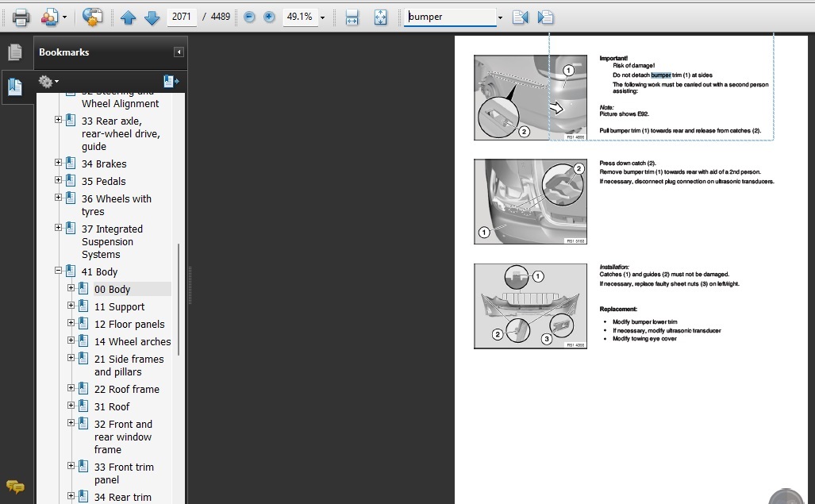Click the 34 Brakes bookmark page icon
Viewport: 815px width, 504px height.
(71, 164)
